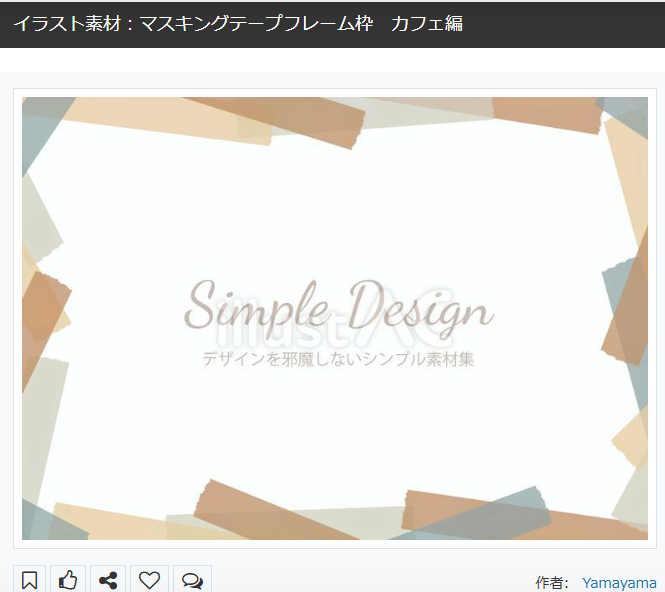The image size is (665, 592).
Task: Click the heart favorite icon
Action: coord(149,580)
